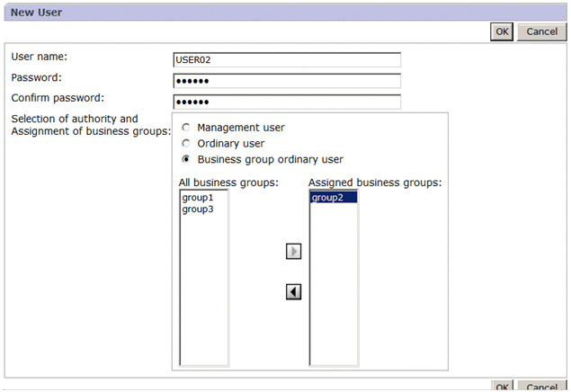571x392 pixels.
Task: Click into the Password field
Action: [286, 80]
